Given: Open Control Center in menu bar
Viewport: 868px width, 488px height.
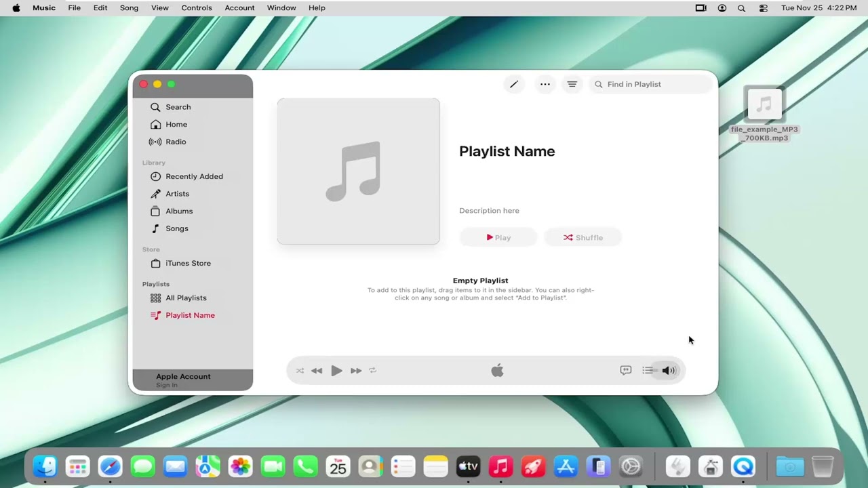Looking at the screenshot, I should (x=764, y=8).
